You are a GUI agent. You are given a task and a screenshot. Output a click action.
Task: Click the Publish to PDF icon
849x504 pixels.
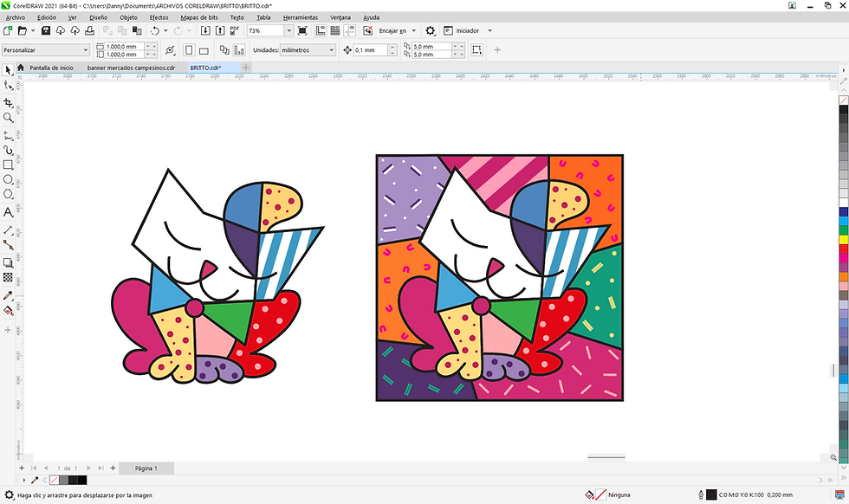tap(235, 31)
